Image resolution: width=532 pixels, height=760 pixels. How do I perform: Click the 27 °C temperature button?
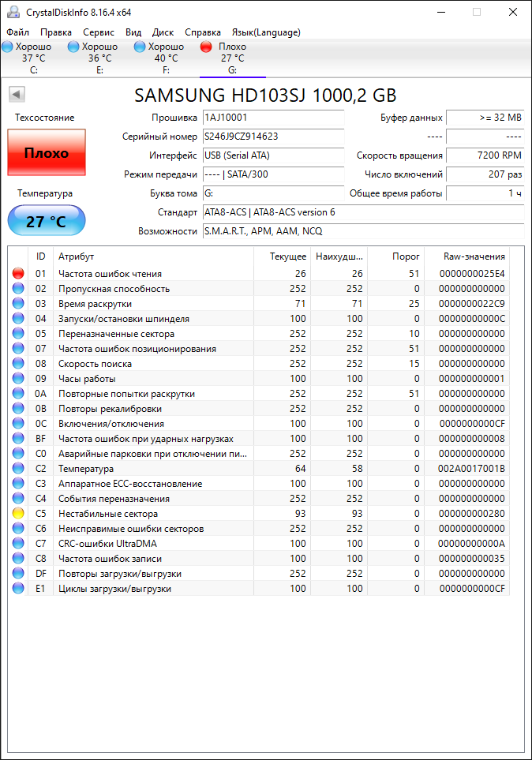tap(47, 220)
